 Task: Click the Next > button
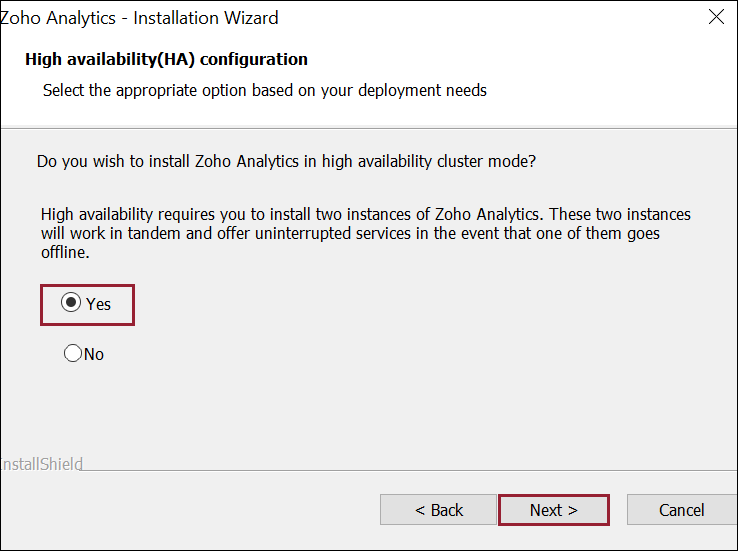(x=553, y=510)
